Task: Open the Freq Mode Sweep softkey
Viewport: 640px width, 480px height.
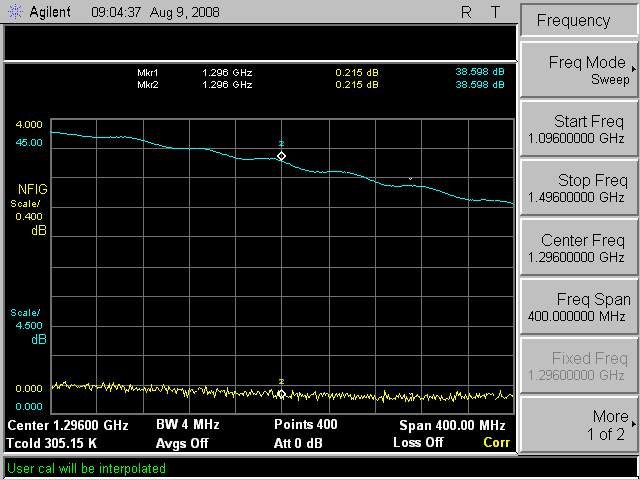Action: click(x=579, y=70)
